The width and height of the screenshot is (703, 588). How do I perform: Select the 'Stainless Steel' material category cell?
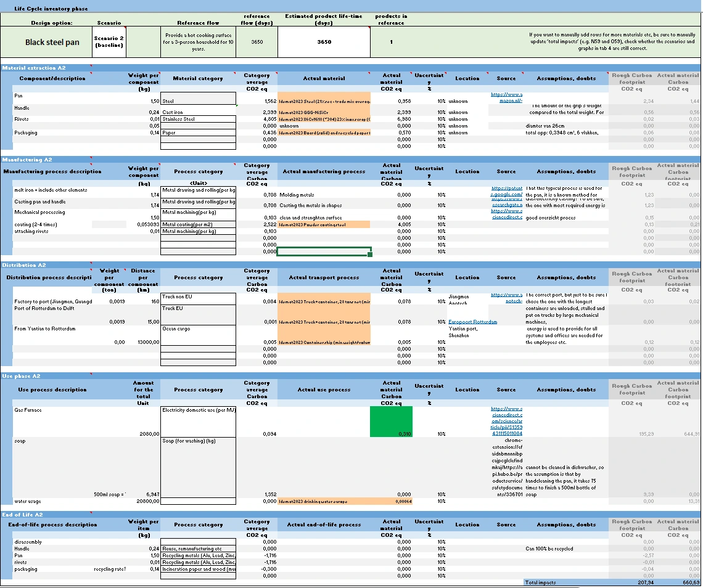pos(198,119)
